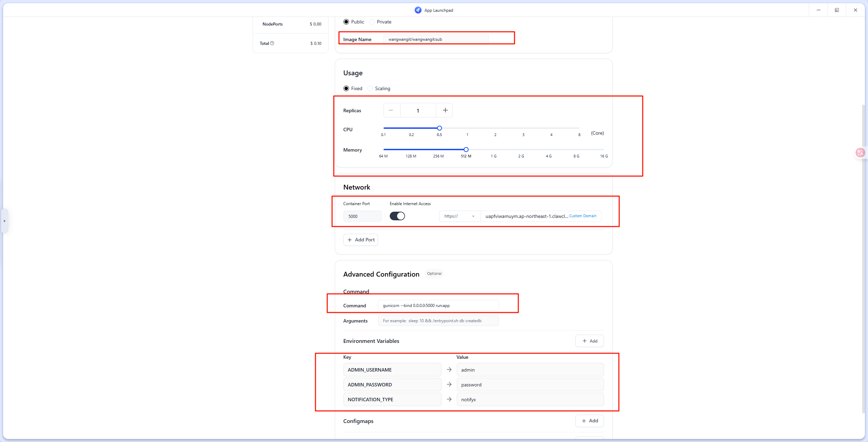
Task: Add a new Configmap entry
Action: tap(589, 421)
